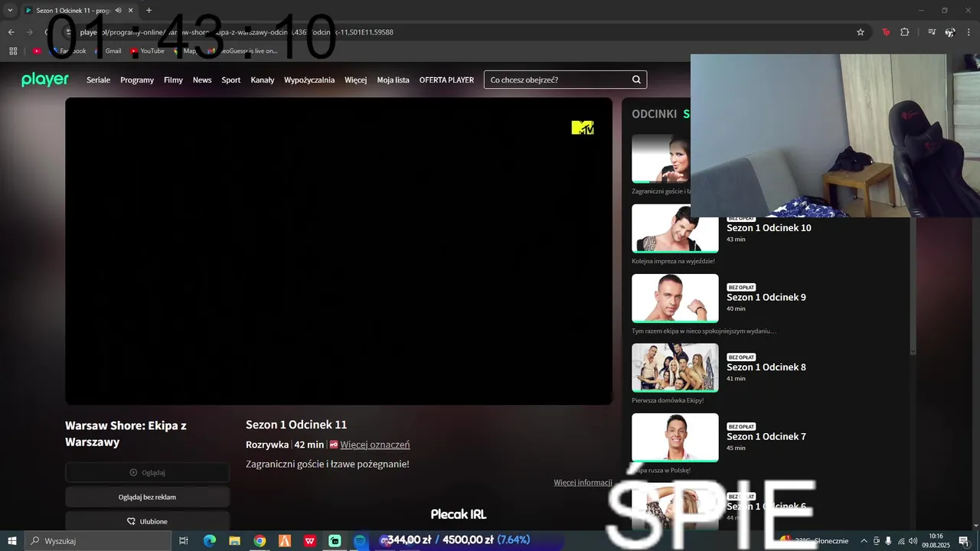Focus the "Co chcesz obejrzeć?" search field
The height and width of the screenshot is (551, 980).
[565, 80]
